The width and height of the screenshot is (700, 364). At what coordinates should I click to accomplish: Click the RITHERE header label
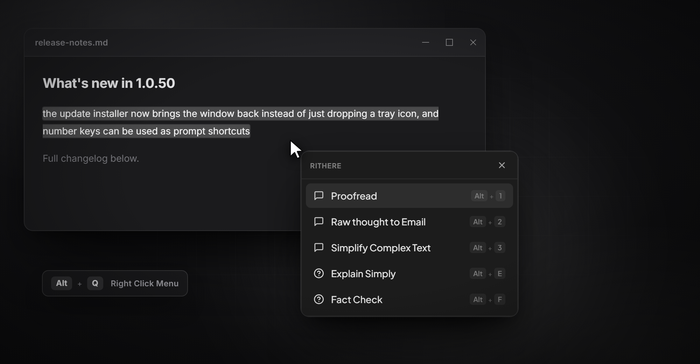[x=325, y=166]
